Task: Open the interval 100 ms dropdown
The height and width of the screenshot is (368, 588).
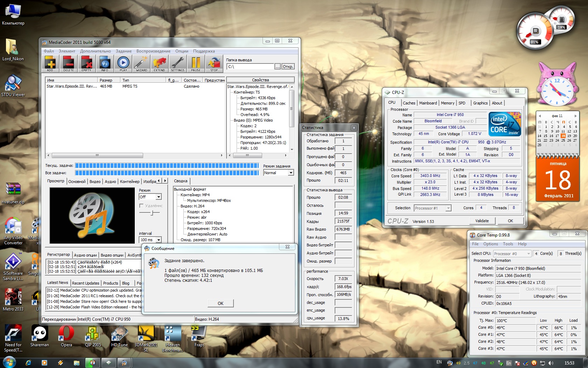Action: pyautogui.click(x=159, y=240)
